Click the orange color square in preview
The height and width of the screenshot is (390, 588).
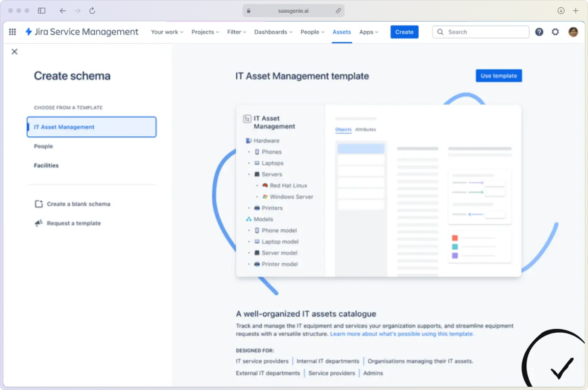455,238
